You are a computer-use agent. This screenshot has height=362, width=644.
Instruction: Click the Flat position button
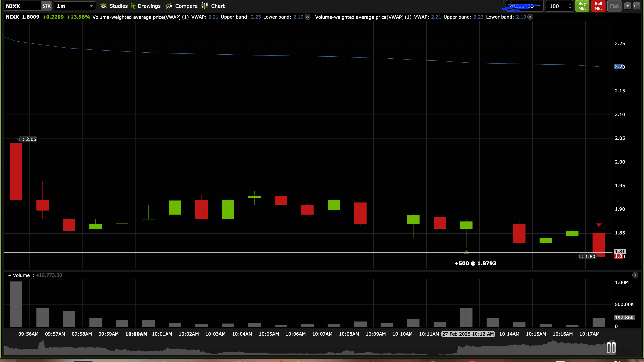614,6
